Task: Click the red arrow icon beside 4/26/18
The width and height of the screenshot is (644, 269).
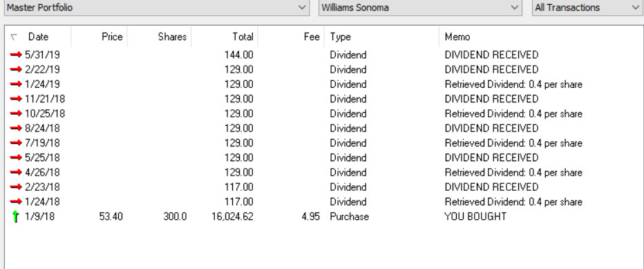Action: coord(16,172)
